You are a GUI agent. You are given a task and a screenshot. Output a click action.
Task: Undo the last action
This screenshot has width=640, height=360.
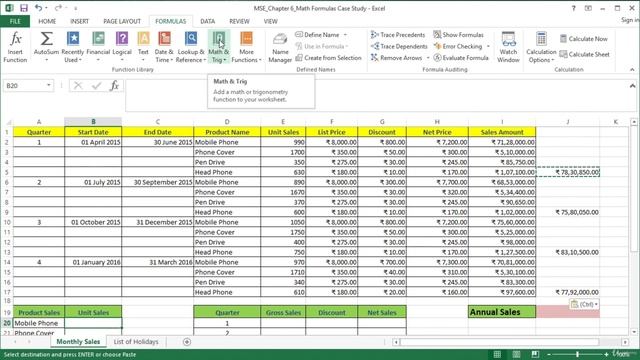(38, 8)
